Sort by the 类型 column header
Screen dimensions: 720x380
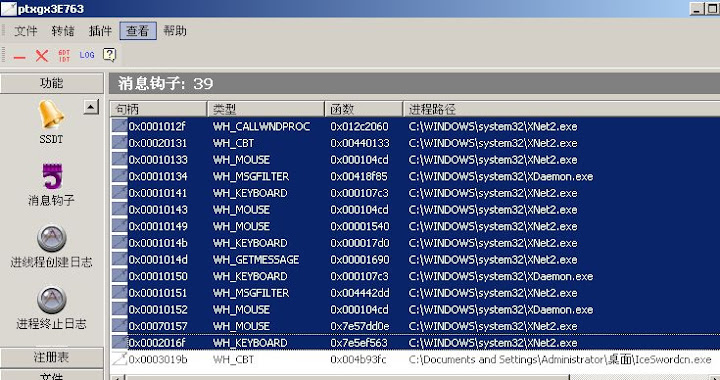coord(266,109)
